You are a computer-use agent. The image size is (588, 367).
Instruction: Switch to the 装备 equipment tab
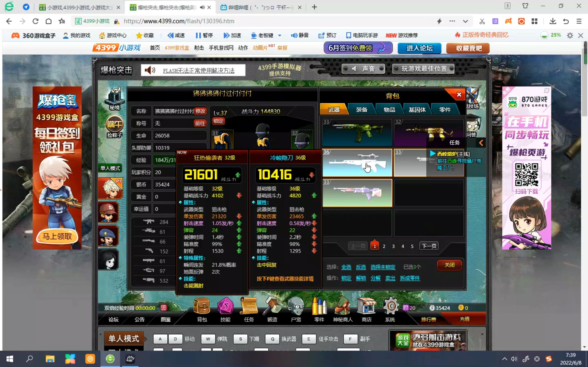point(361,110)
